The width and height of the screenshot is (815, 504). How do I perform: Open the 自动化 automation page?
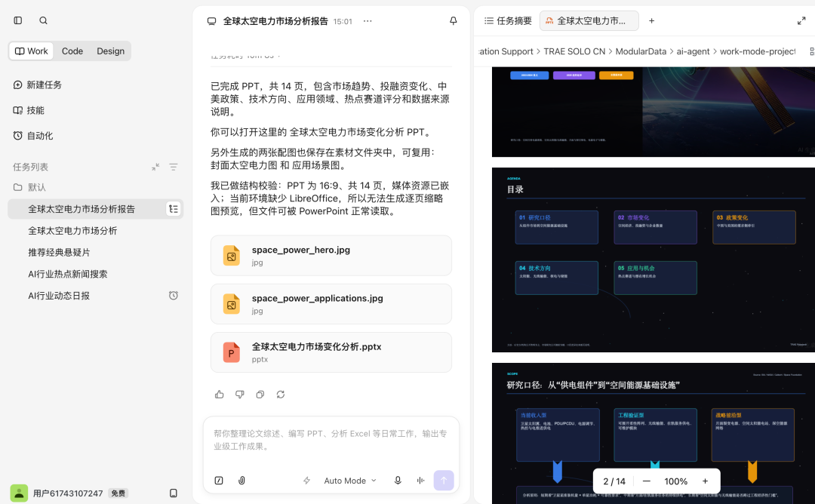[x=33, y=136]
